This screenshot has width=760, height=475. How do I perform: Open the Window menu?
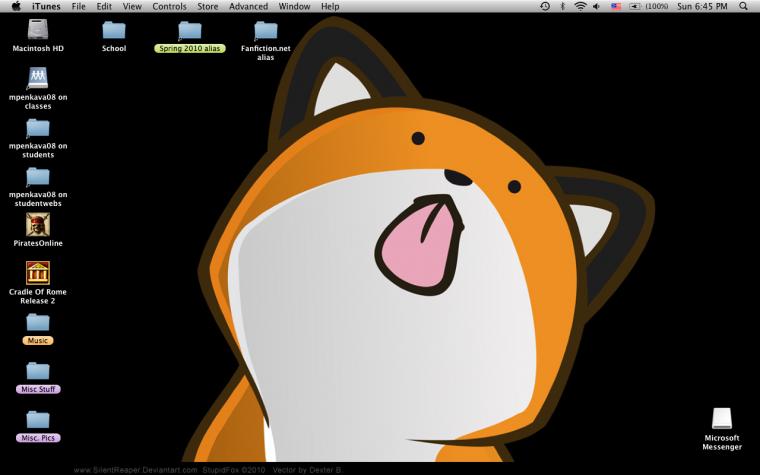click(x=294, y=6)
